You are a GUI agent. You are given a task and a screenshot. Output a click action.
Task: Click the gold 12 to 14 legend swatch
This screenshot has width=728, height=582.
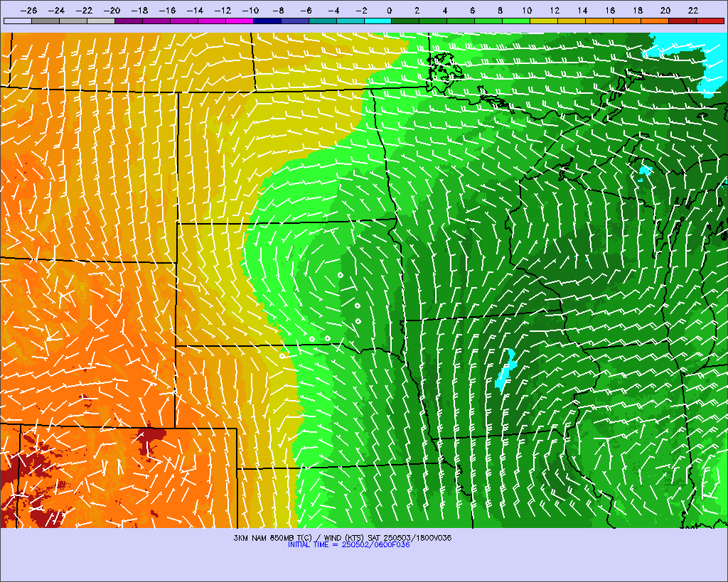pyautogui.click(x=572, y=21)
